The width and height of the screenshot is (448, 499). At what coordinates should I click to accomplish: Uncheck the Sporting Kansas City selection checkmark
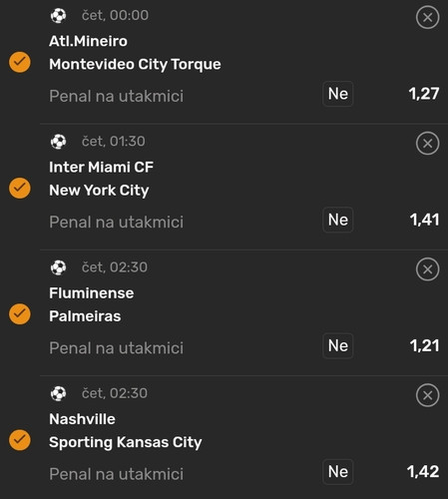tap(20, 440)
